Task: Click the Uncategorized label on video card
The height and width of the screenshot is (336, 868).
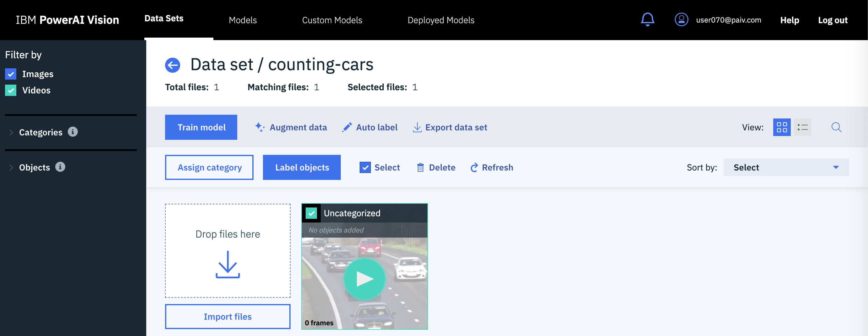Action: point(352,213)
